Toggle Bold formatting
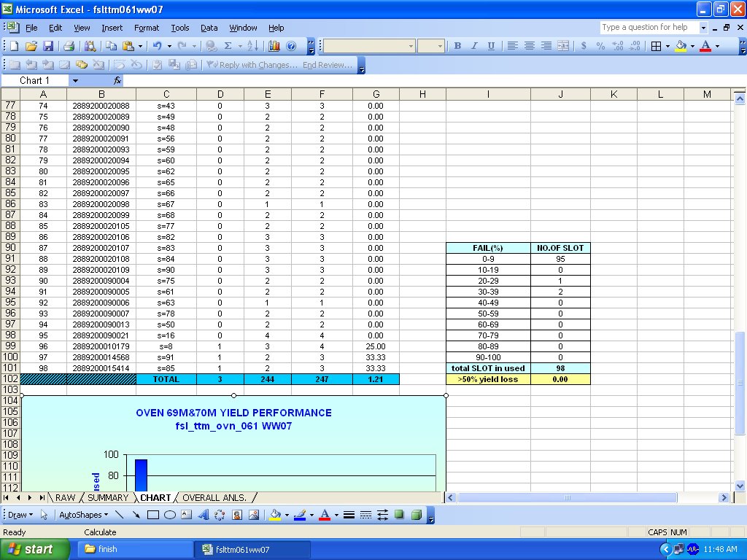 tap(457, 46)
